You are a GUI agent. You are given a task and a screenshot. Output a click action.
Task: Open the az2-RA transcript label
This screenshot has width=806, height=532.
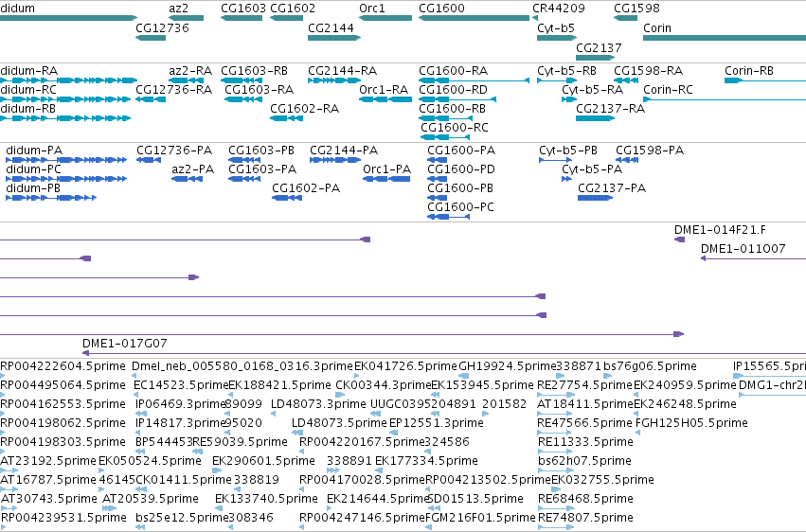point(190,71)
